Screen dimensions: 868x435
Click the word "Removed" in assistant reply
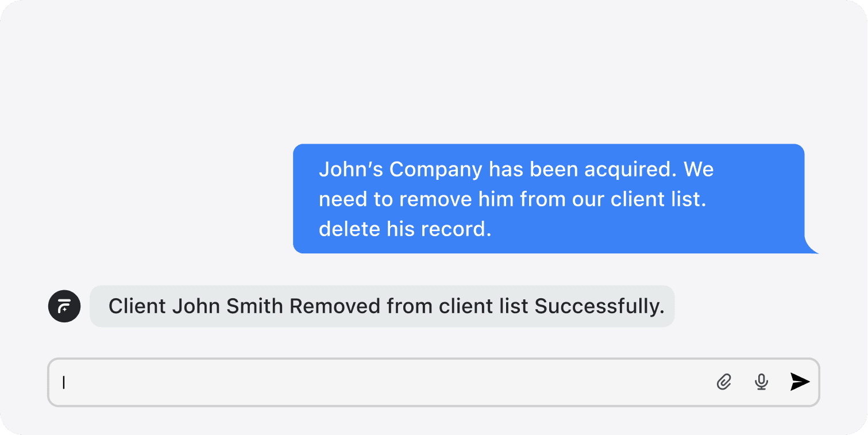pyautogui.click(x=335, y=306)
